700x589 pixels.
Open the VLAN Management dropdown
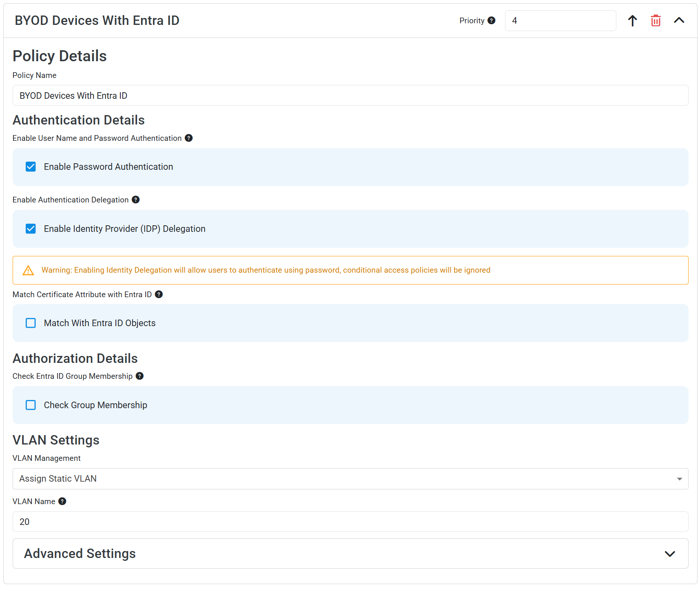[678, 479]
